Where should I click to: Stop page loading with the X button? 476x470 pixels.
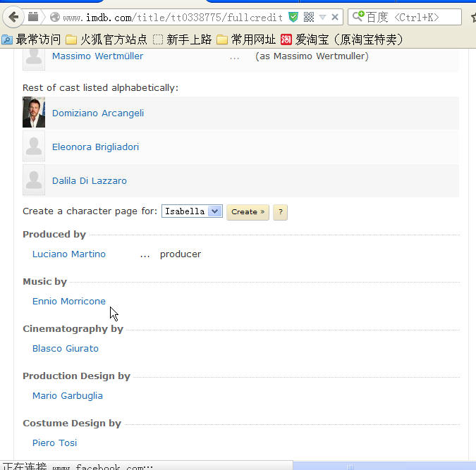pos(335,17)
